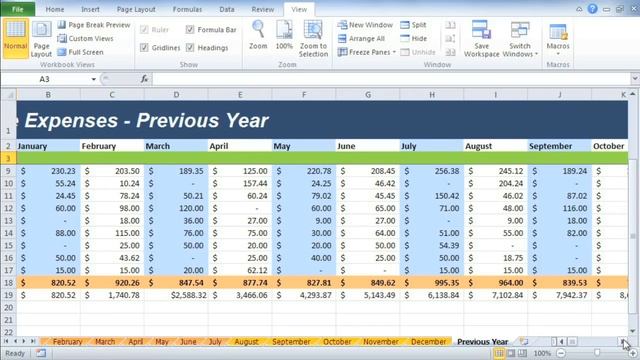Open the Review ribbon tab
The image size is (640, 360).
[262, 9]
